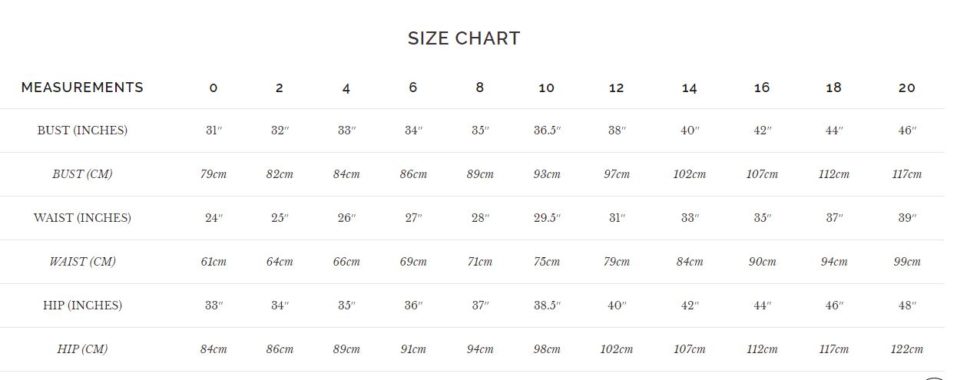Click the 38.5" hip value
The height and width of the screenshot is (380, 957).
tap(547, 306)
